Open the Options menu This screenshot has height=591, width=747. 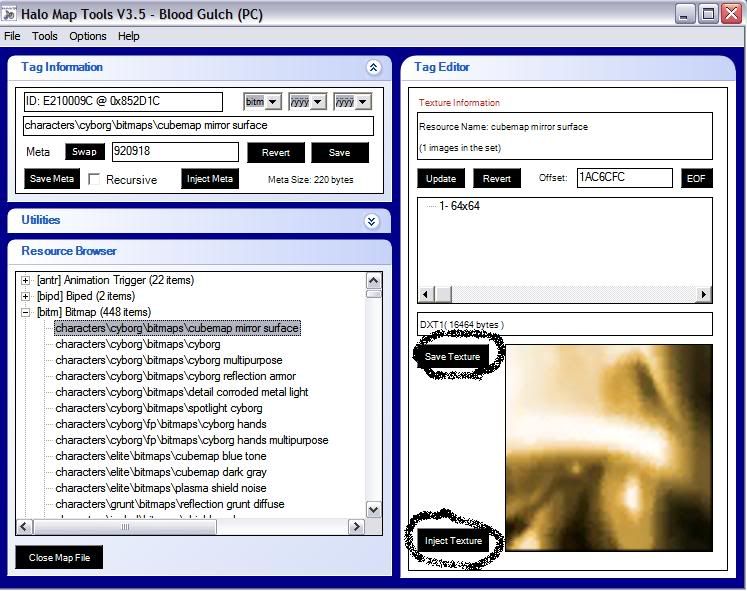coord(88,36)
